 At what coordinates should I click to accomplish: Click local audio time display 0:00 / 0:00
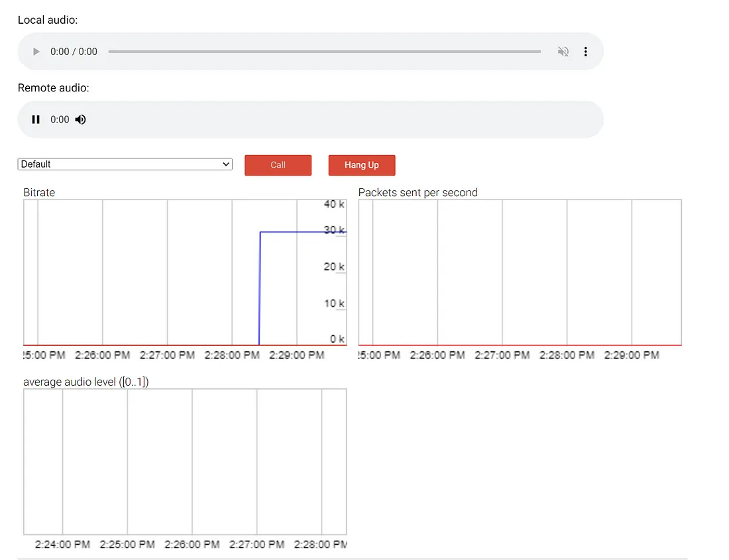[74, 52]
